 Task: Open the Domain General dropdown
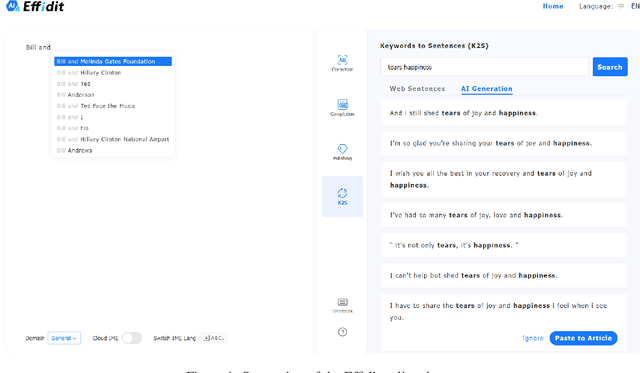64,338
